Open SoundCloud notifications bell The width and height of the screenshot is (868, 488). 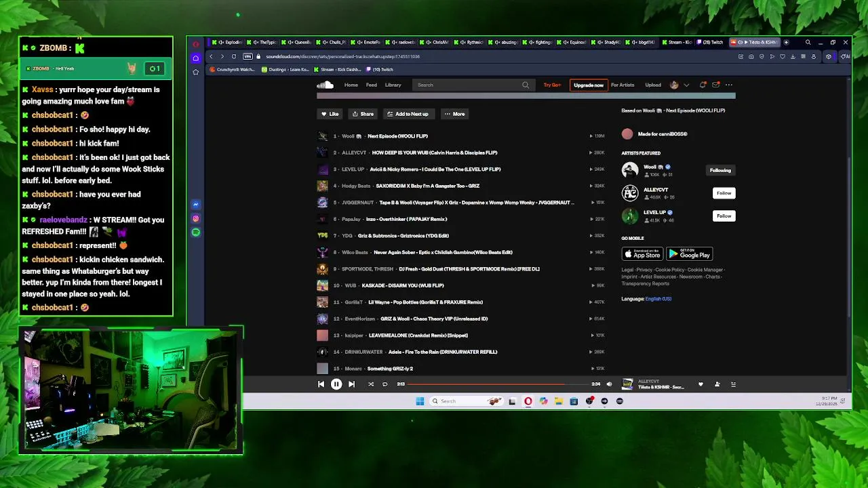point(703,85)
